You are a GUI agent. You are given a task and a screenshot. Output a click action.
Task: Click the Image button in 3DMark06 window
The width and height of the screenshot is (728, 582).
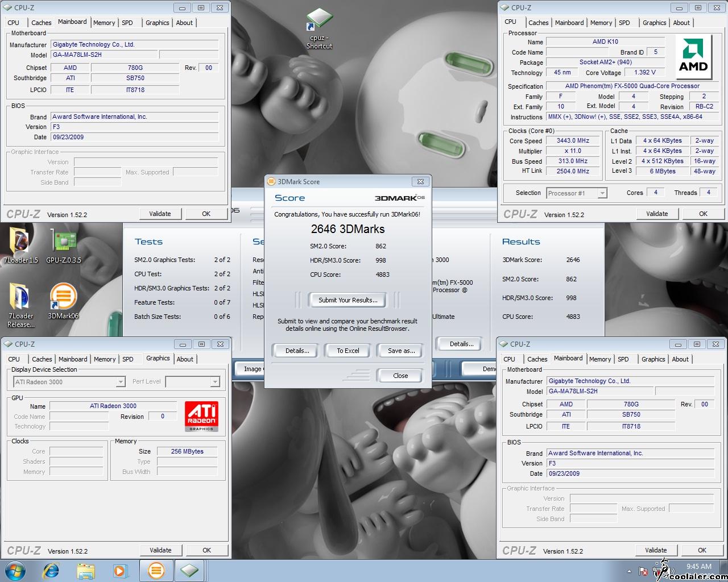click(x=249, y=369)
